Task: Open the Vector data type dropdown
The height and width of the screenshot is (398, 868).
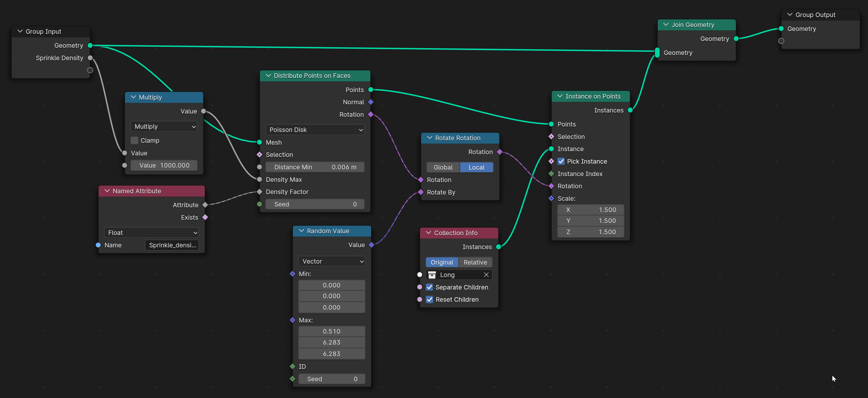Action: point(332,261)
